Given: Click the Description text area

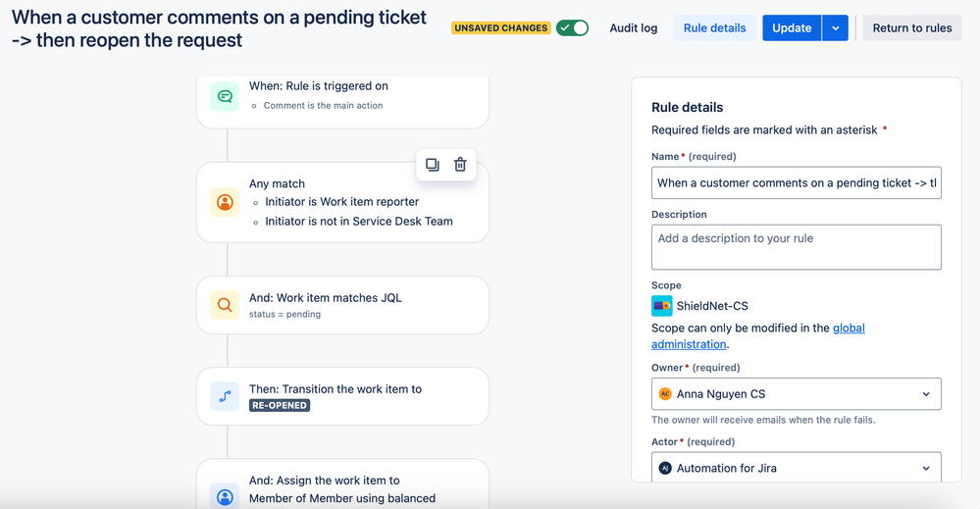Looking at the screenshot, I should coord(797,247).
